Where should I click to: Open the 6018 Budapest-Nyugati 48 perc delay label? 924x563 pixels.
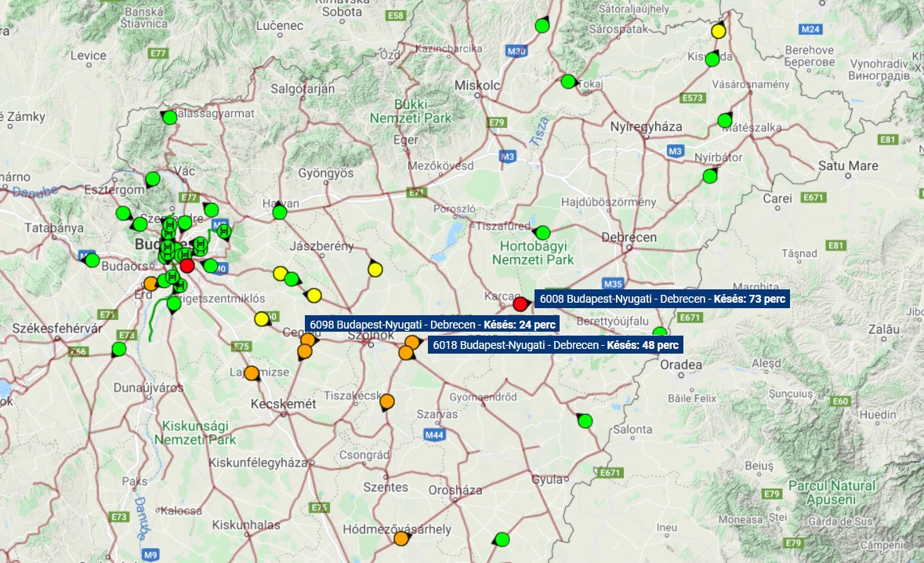click(555, 345)
